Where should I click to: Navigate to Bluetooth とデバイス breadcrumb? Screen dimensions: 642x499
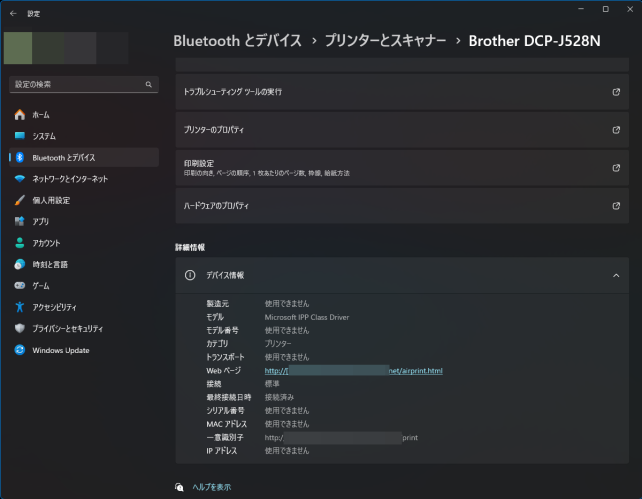[x=237, y=41]
